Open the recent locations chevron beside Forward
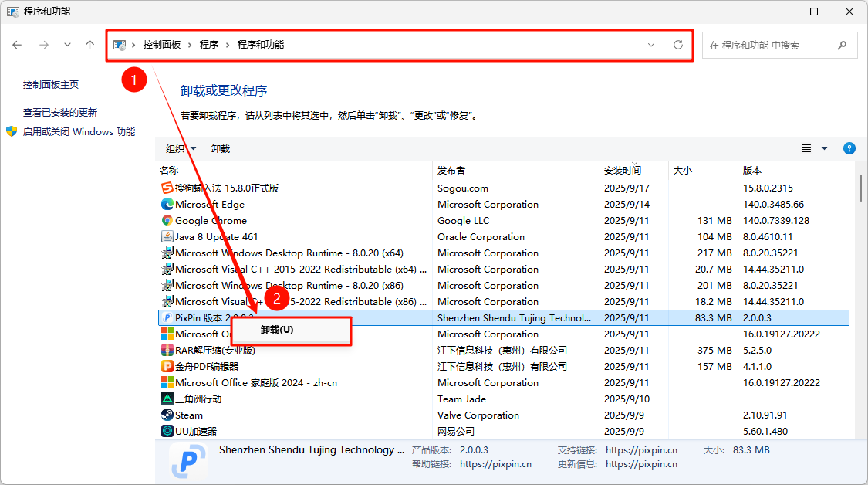The width and height of the screenshot is (868, 485). tap(67, 45)
